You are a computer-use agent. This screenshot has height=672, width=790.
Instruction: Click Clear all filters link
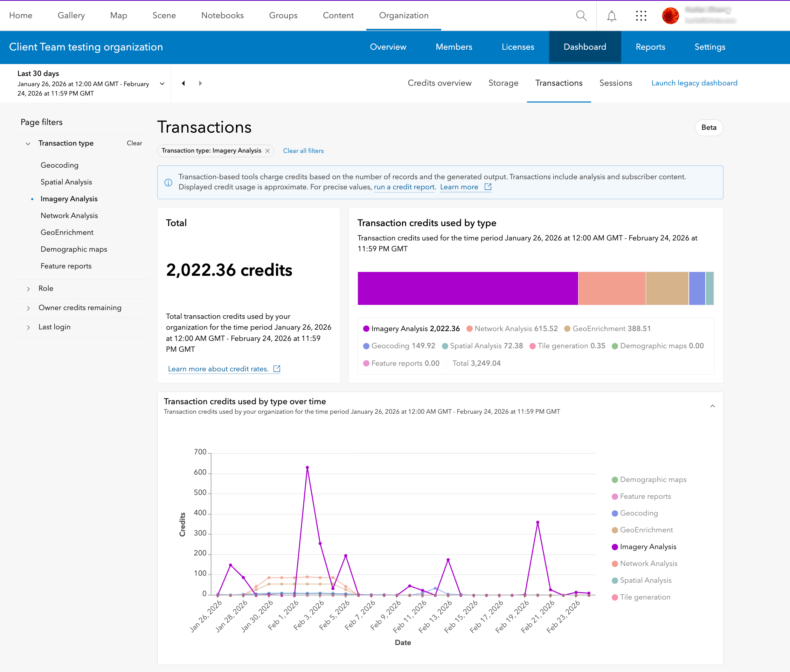303,151
